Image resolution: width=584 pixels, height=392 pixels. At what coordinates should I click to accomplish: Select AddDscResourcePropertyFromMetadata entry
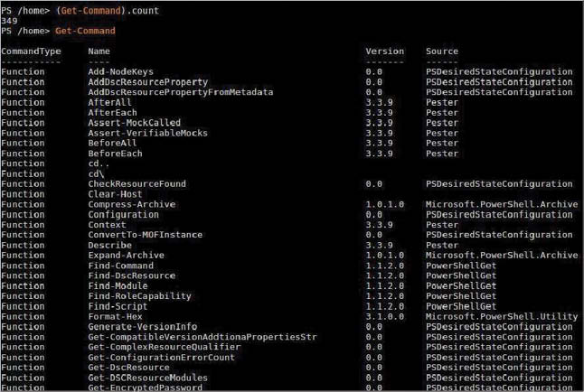click(180, 92)
